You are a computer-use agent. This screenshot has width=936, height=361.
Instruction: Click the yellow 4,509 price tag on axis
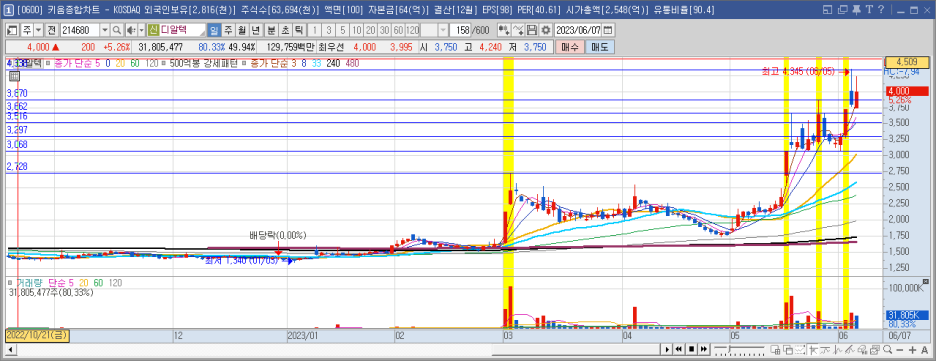907,61
